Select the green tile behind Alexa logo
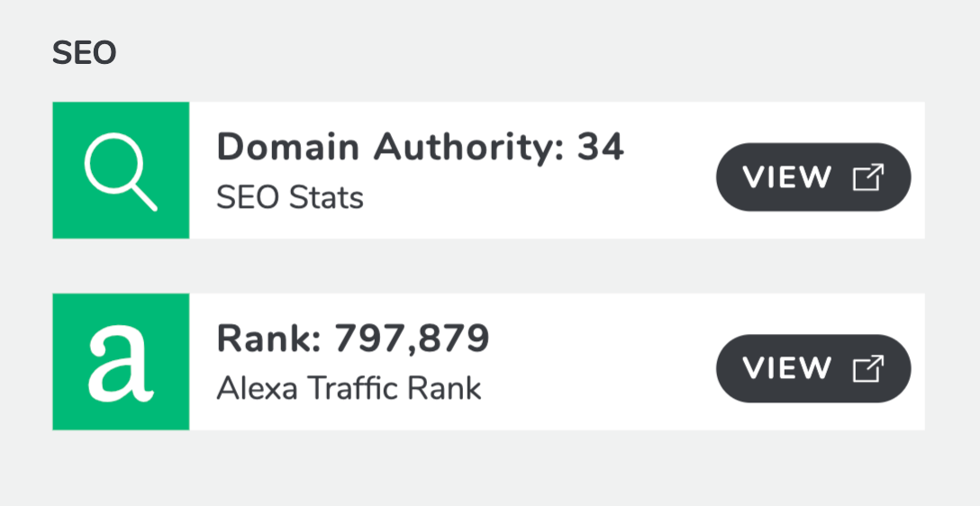Viewport: 980px width, 506px height. point(121,362)
